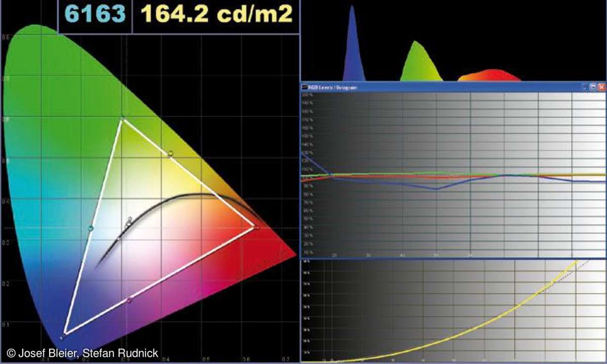Image resolution: width=607 pixels, height=364 pixels.
Task: Click the magenta secondary marker on triangle edge
Action: [129, 300]
